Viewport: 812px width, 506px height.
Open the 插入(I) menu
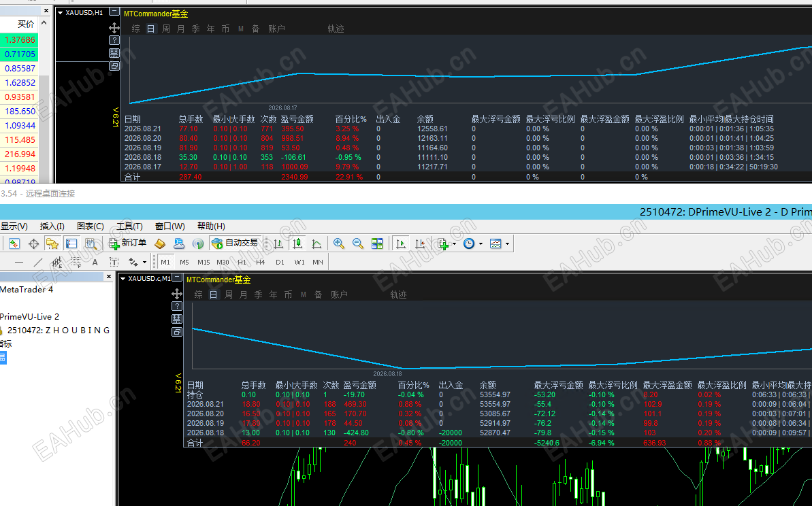[52, 226]
